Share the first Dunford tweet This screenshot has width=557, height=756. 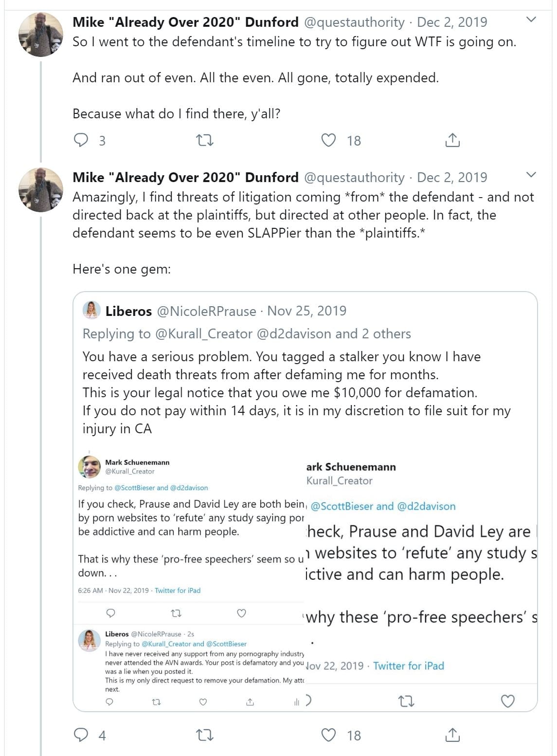click(x=452, y=141)
